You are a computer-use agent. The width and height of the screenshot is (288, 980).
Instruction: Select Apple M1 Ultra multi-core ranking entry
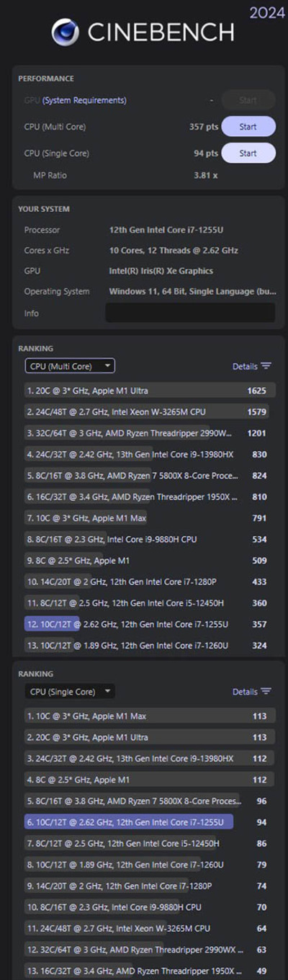(150, 391)
